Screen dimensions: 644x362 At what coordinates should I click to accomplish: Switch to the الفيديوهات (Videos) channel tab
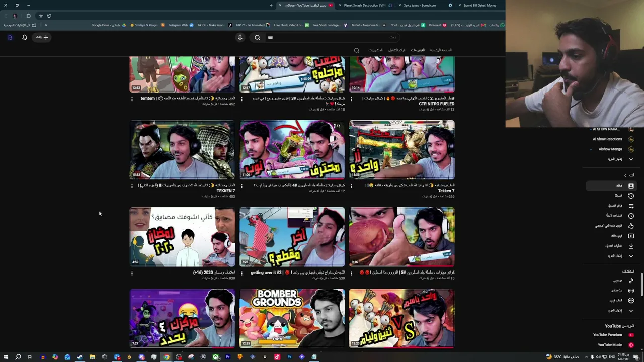click(418, 50)
